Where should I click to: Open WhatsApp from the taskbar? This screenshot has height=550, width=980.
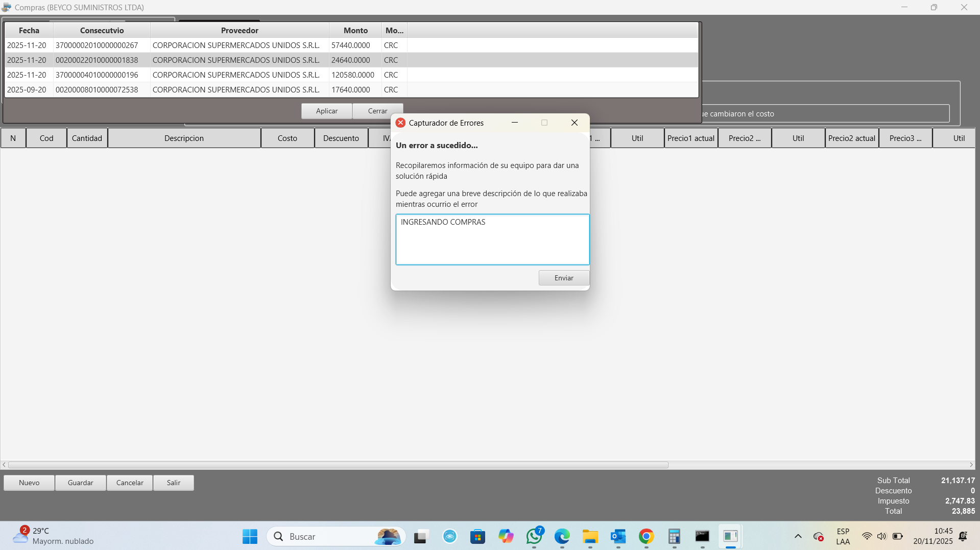(534, 536)
